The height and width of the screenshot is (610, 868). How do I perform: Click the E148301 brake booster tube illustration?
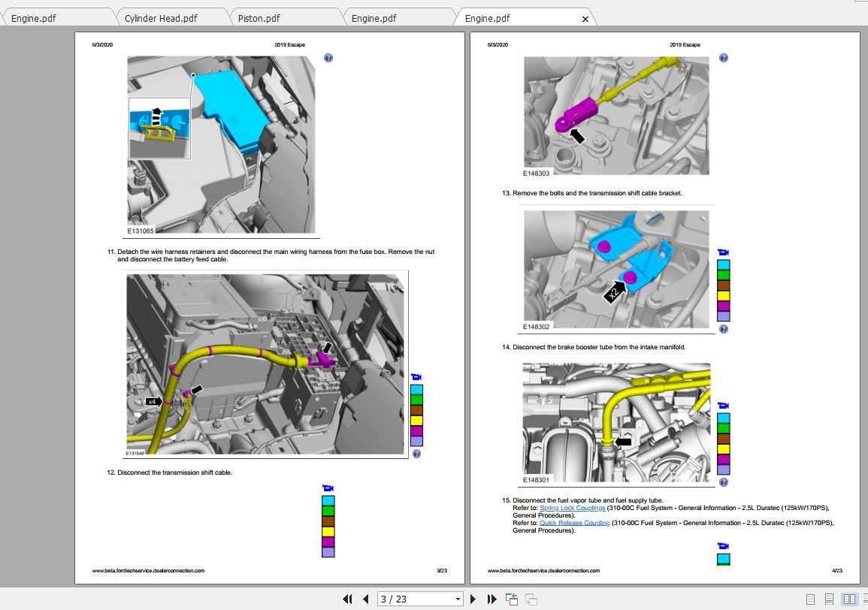(616, 423)
